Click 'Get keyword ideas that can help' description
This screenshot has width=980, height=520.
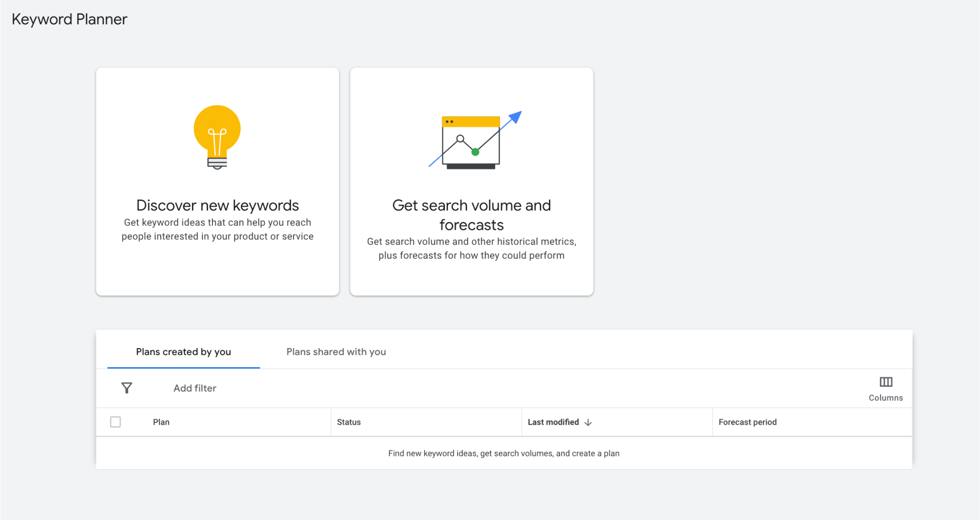tap(218, 229)
